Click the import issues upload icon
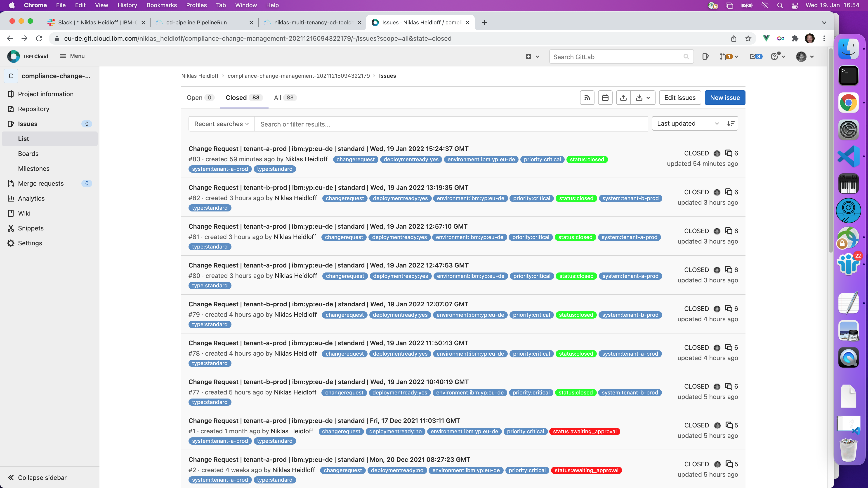Image resolution: width=868 pixels, height=488 pixels. coord(623,98)
